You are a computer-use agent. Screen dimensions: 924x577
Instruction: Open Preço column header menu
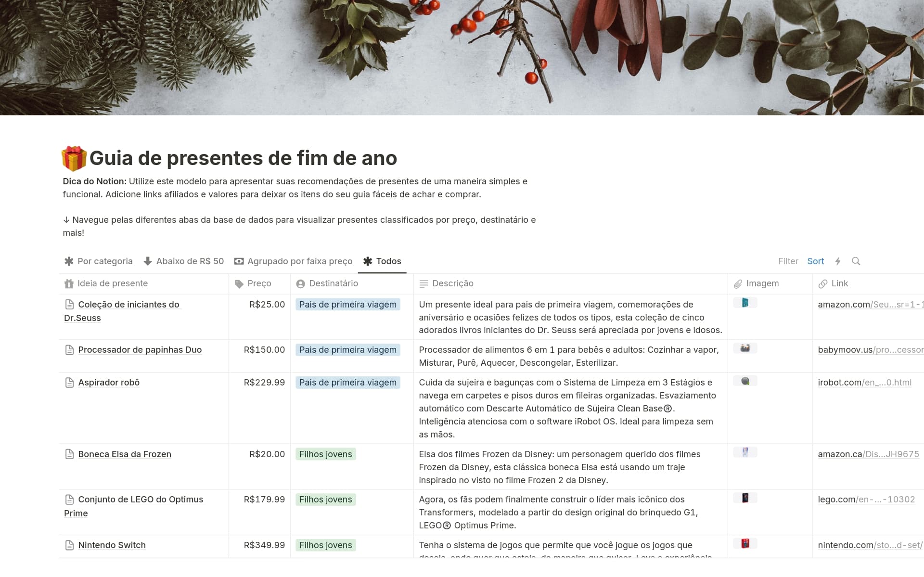[259, 283]
